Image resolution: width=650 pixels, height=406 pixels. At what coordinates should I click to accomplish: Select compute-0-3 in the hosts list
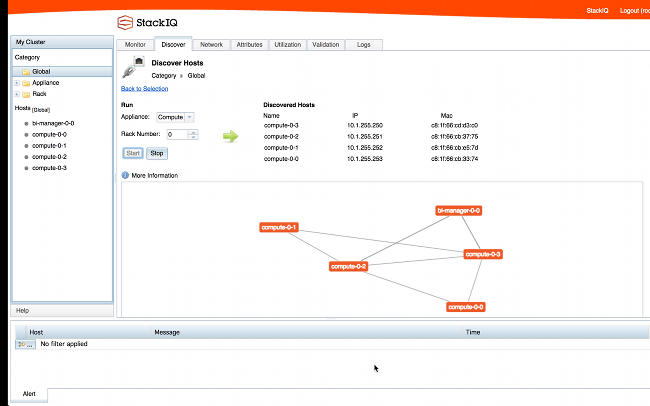49,168
